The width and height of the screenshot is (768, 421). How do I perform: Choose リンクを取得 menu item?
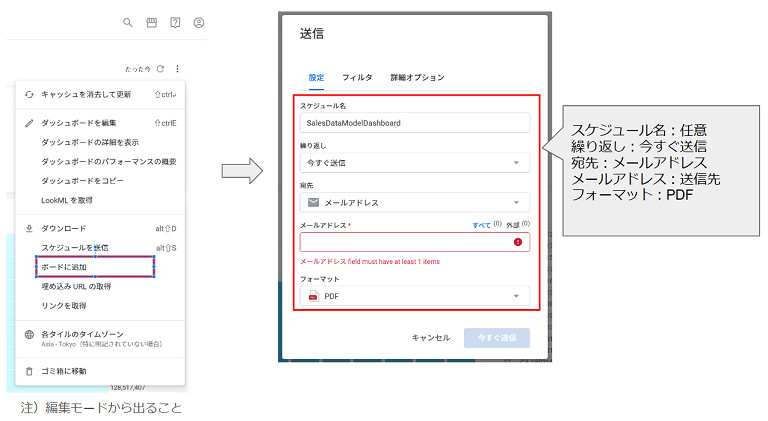tap(100, 305)
